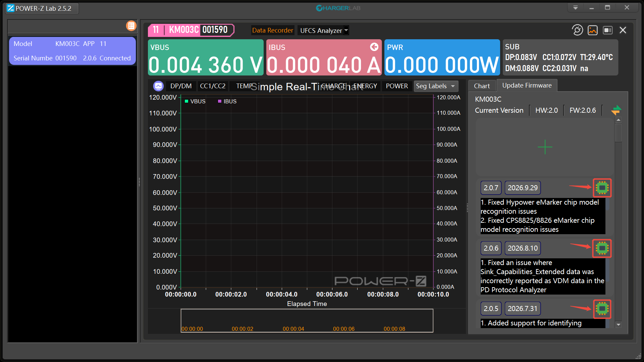Flash firmware 2.0.6 via chip icon
Image resolution: width=644 pixels, height=362 pixels.
[x=602, y=248]
